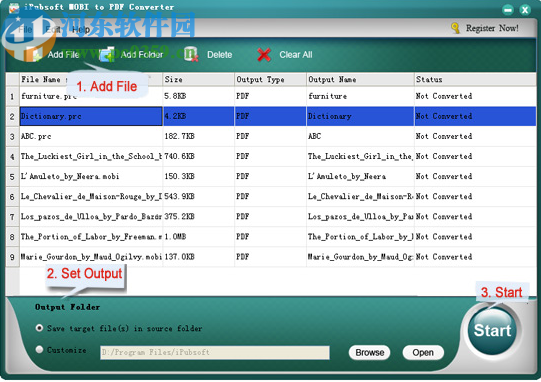Click PDF output type in row 7
Image resolution: width=541 pixels, height=382 pixels.
click(x=270, y=216)
